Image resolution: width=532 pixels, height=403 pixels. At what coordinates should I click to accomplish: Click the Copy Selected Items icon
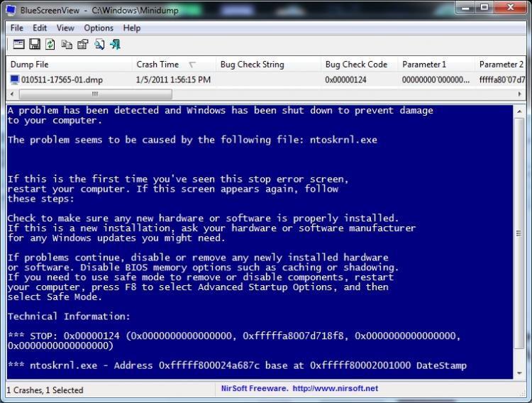(x=67, y=44)
